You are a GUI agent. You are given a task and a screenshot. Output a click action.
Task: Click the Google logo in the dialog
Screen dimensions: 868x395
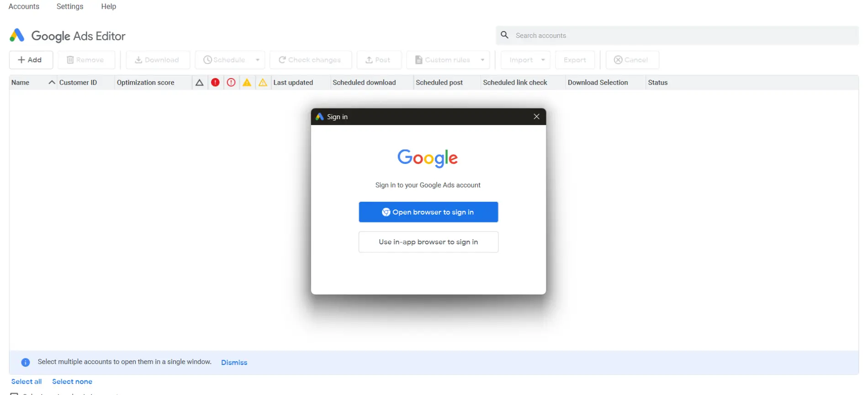pos(428,158)
